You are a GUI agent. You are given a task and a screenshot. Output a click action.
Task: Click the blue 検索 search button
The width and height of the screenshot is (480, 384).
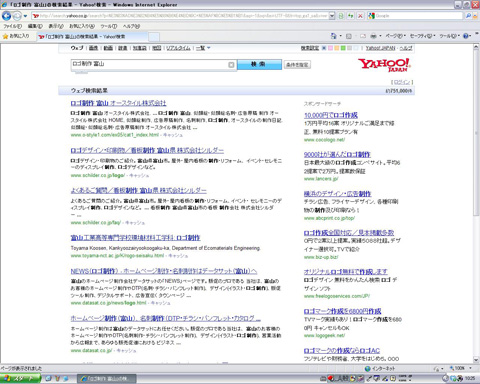259,64
